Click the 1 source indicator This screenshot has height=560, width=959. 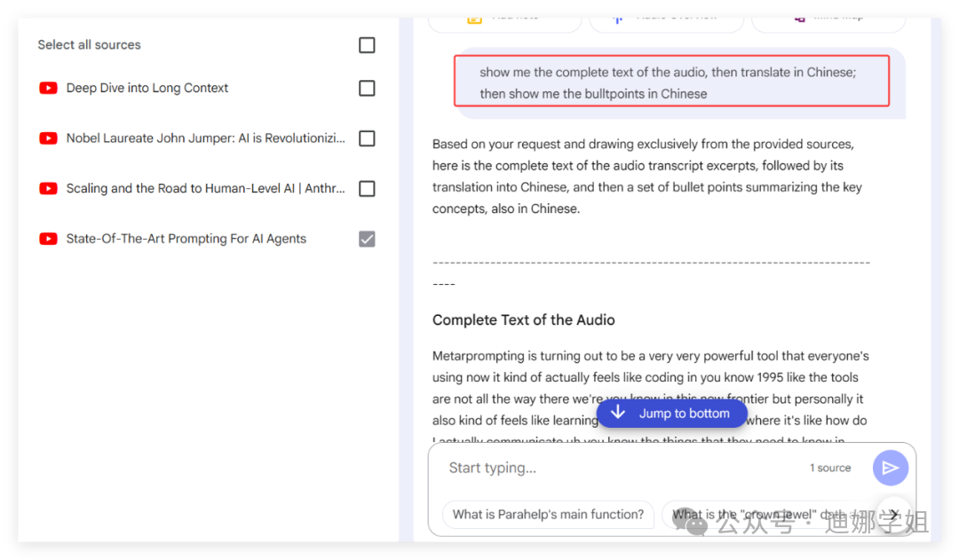click(x=830, y=468)
